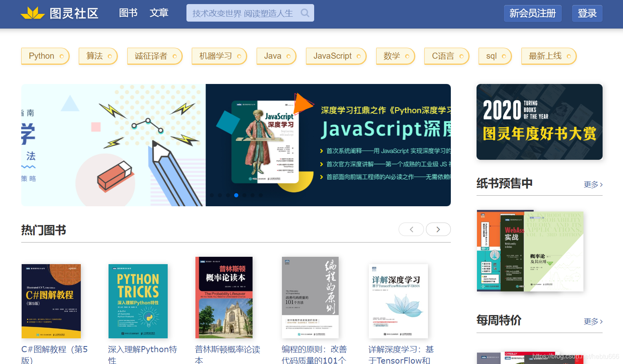Click the 新会员注册 button
The image size is (623, 364).
[532, 13]
